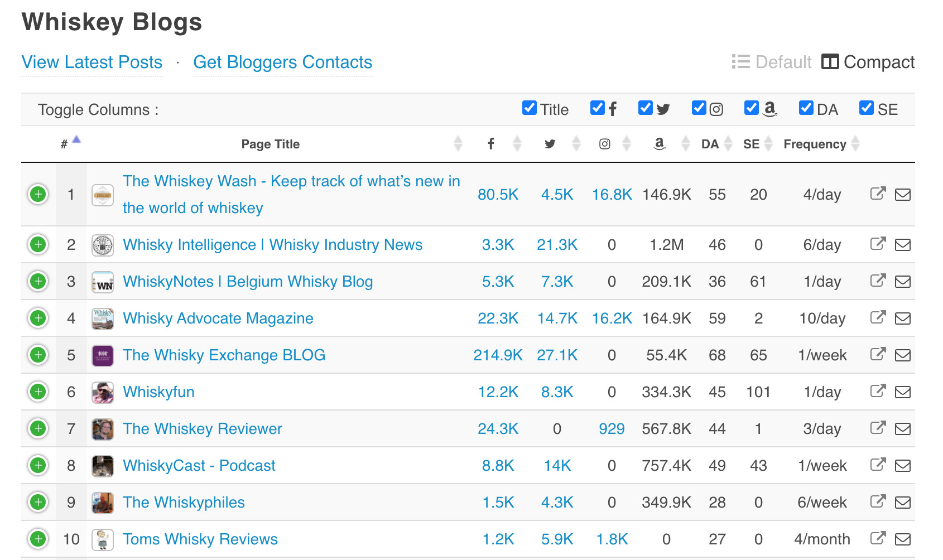Toggle the Twitter column checkbox

pyautogui.click(x=646, y=108)
